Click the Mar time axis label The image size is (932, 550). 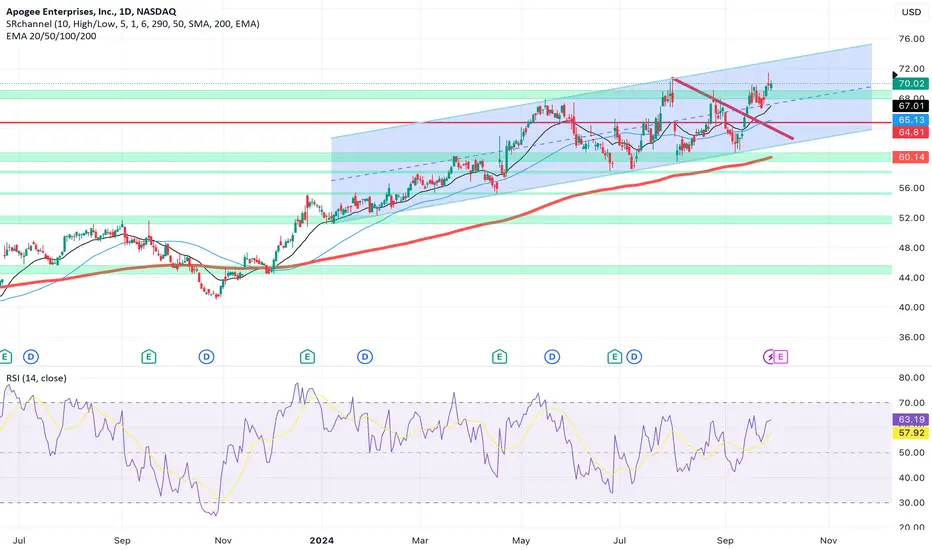pyautogui.click(x=420, y=540)
